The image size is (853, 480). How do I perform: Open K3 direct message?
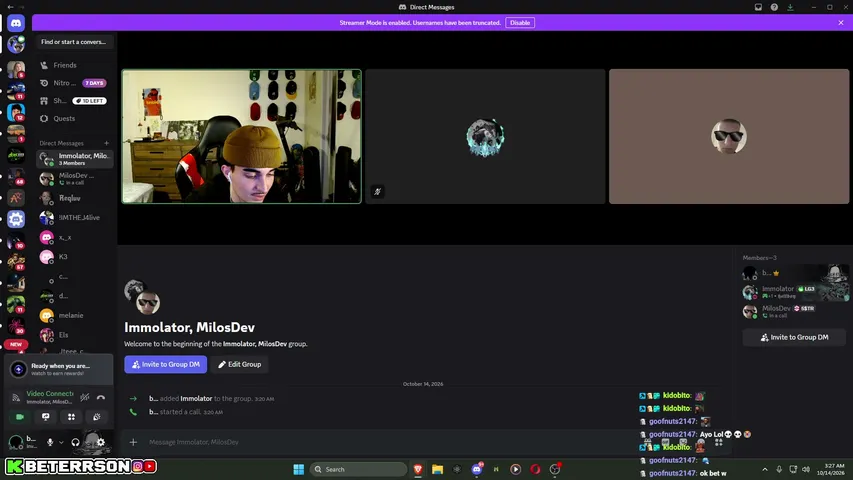[75, 257]
